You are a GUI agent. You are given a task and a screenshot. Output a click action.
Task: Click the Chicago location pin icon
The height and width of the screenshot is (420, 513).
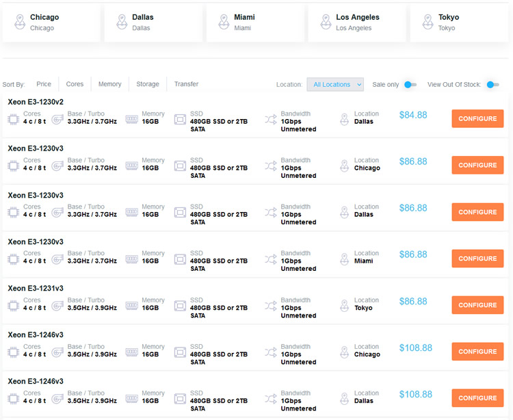19,22
